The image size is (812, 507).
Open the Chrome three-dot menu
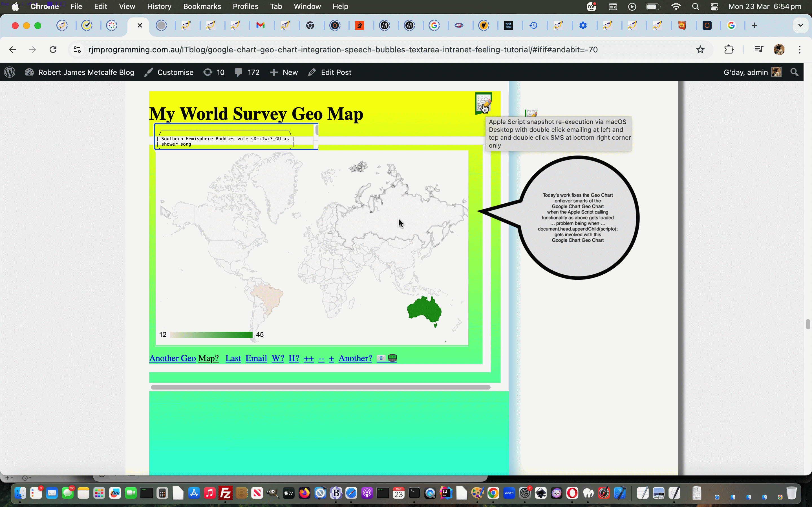point(800,49)
